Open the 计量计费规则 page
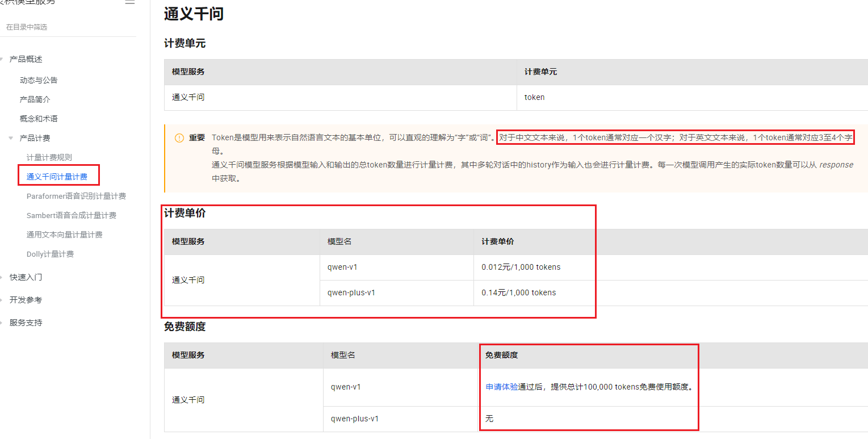Screen dimensions: 868x439 coord(49,157)
